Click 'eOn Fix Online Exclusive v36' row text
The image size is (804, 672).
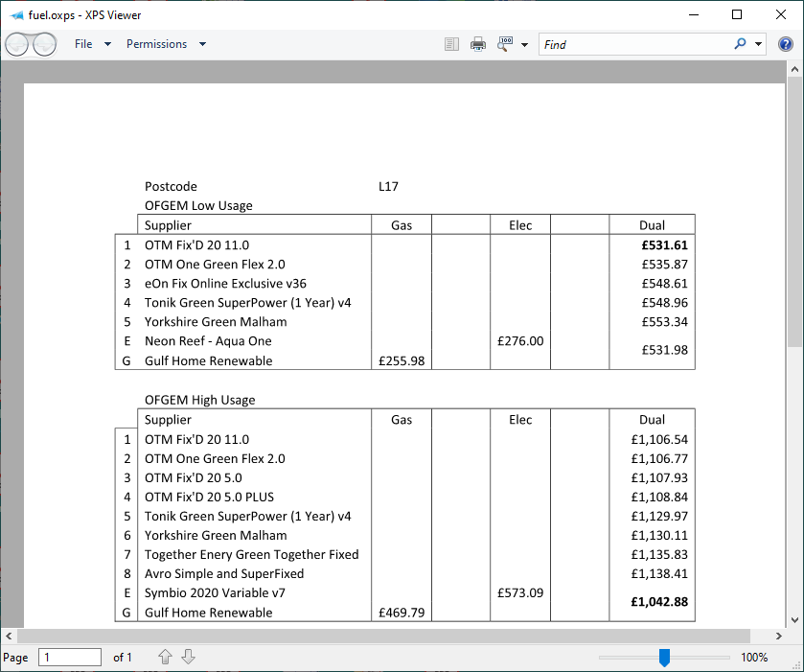[x=225, y=284]
